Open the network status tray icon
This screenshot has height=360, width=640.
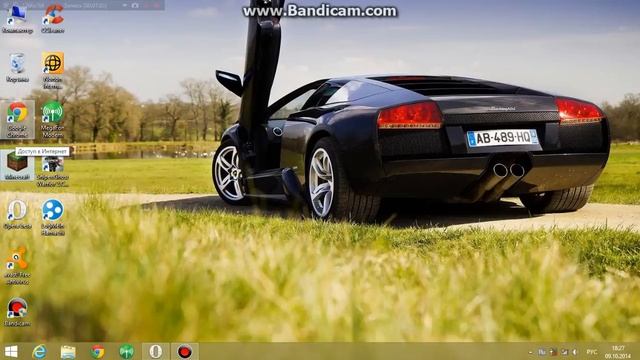tap(564, 352)
